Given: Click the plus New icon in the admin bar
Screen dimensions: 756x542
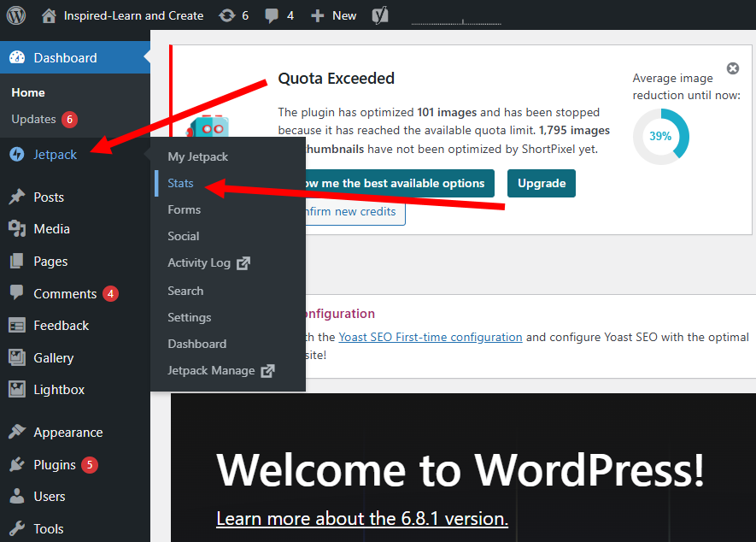Looking at the screenshot, I should [317, 16].
